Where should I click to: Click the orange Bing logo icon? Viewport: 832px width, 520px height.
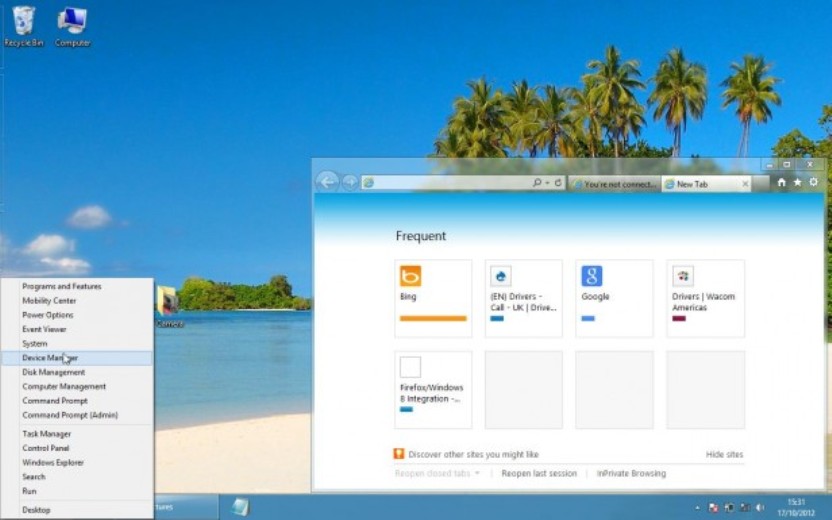(x=410, y=276)
